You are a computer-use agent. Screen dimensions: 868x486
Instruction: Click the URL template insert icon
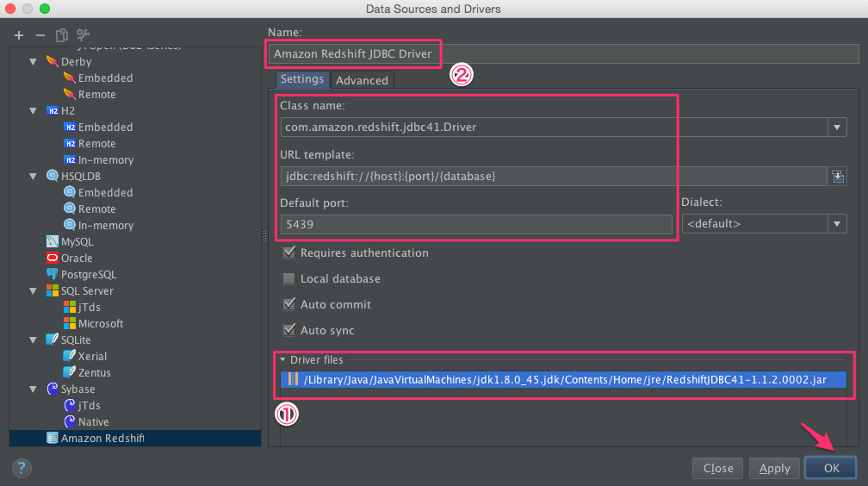tap(838, 177)
